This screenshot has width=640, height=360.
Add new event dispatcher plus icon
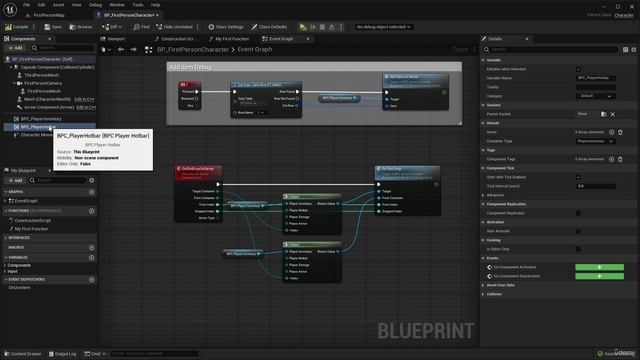tap(91, 280)
